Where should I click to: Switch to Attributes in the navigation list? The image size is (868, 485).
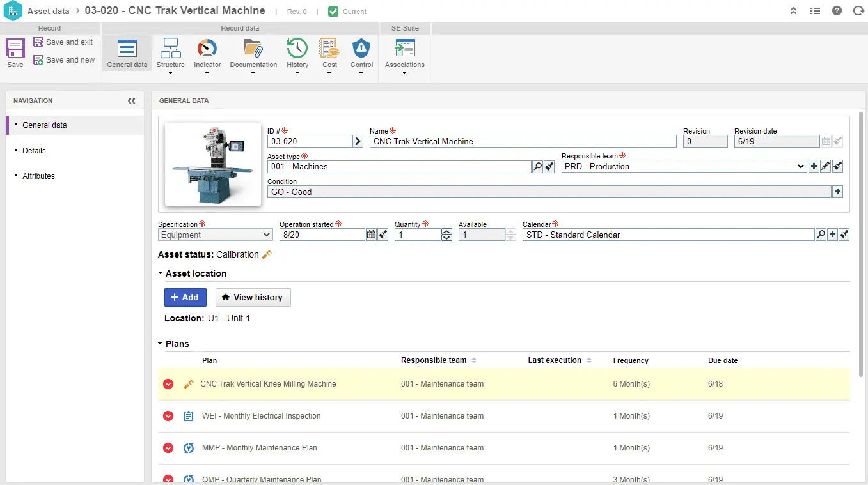coord(38,176)
